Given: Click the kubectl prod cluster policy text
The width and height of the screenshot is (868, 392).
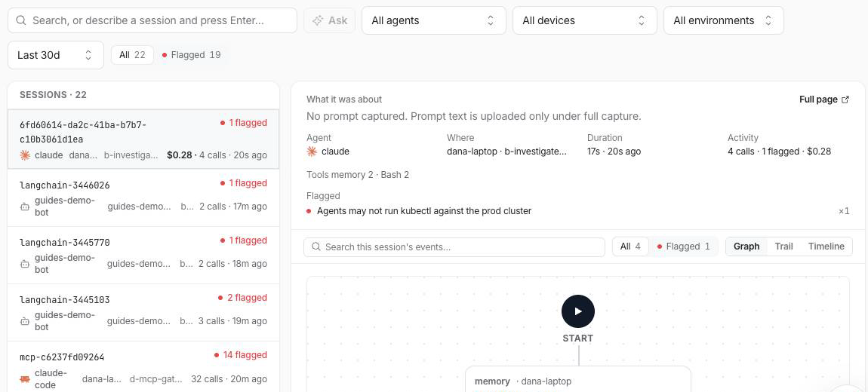Looking at the screenshot, I should 424,211.
